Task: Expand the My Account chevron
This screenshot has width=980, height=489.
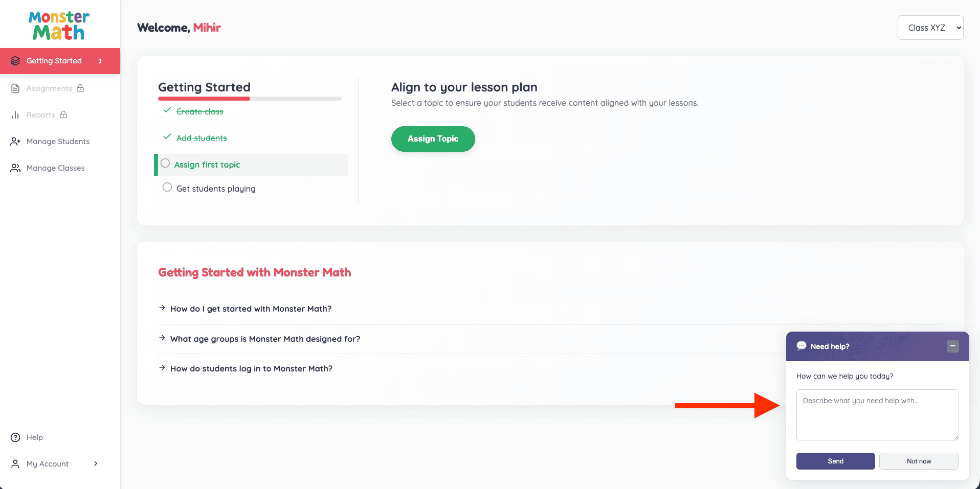Action: click(x=96, y=463)
